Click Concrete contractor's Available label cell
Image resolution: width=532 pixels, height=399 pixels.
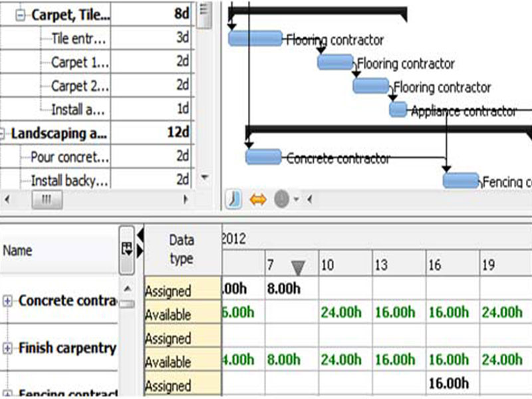coord(182,312)
